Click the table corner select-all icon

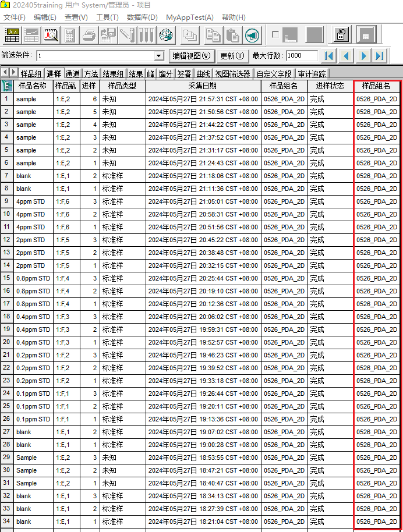click(7, 86)
